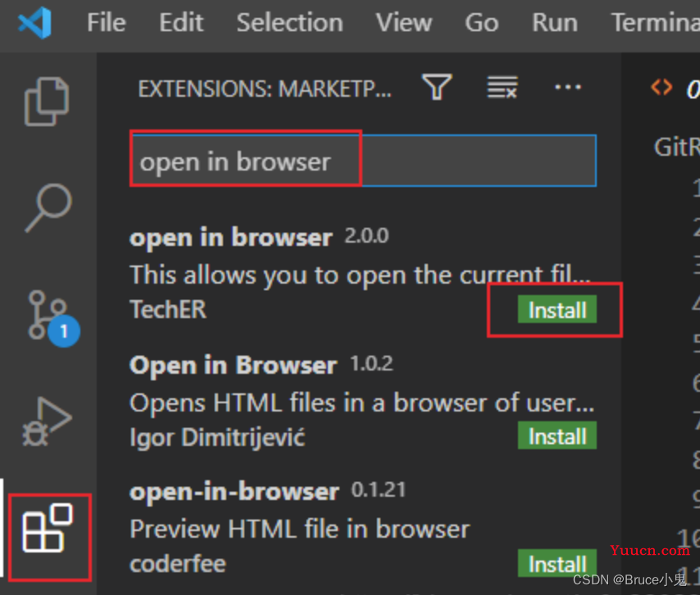
Task: Click 'Opens HTML files in a browser' description
Action: coord(361,402)
